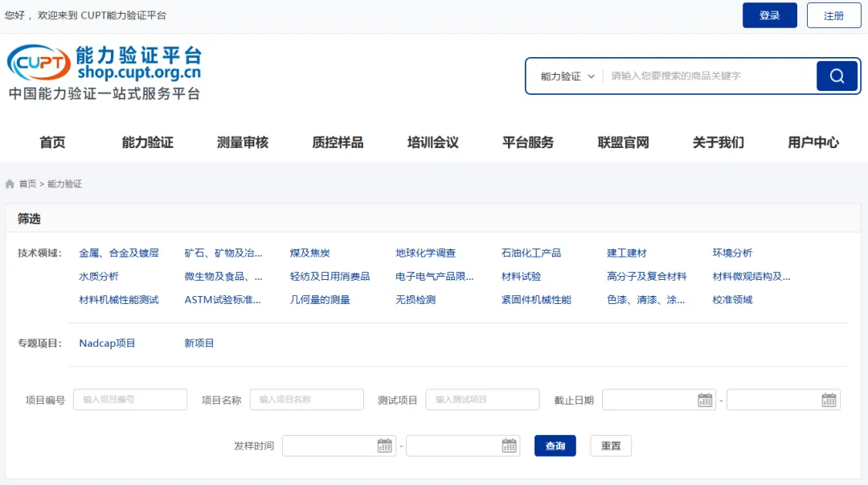868x485 pixels.
Task: Click 首页 in the breadcrumb
Action: (x=27, y=184)
